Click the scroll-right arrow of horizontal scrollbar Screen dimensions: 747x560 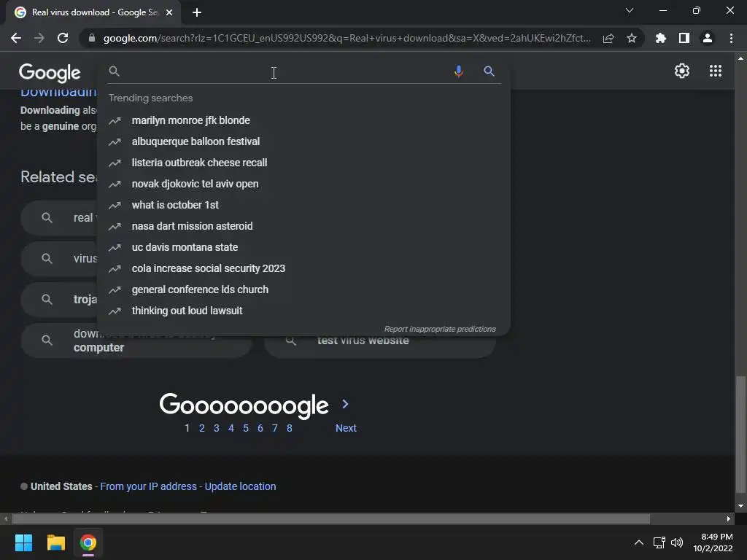(729, 518)
